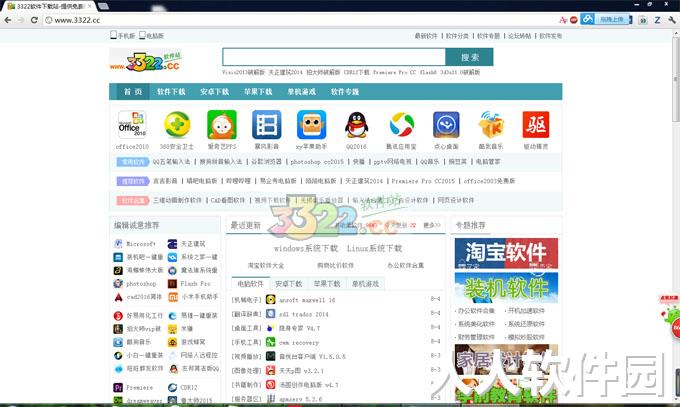Screen dimensions: 680x407
Task: Open the 爱奇艺PPS icon
Action: click(222, 125)
